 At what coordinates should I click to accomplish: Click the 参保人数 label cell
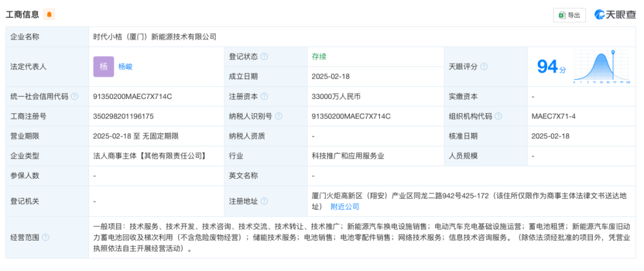(47, 176)
